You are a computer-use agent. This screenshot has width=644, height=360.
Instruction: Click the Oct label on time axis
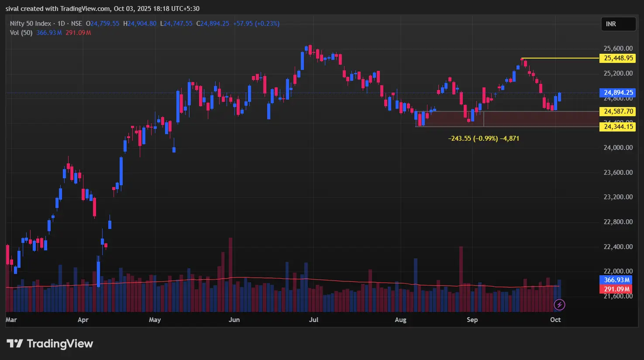(555, 320)
